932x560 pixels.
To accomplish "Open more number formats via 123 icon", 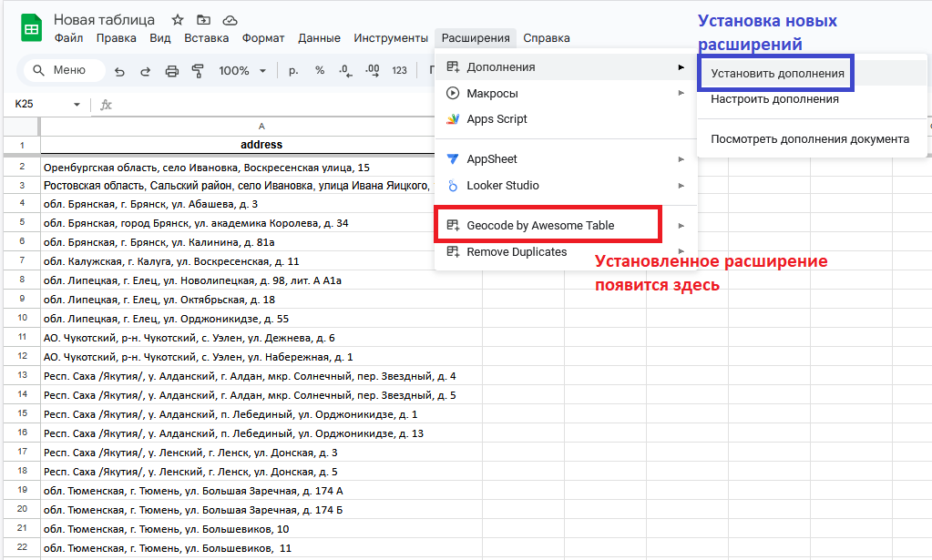I will (398, 69).
